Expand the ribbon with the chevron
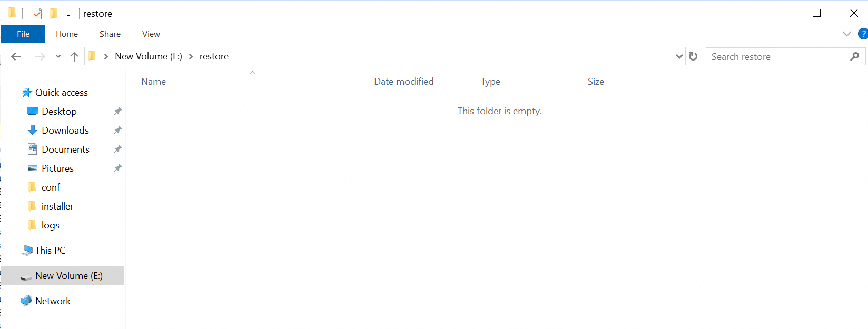 pos(847,34)
